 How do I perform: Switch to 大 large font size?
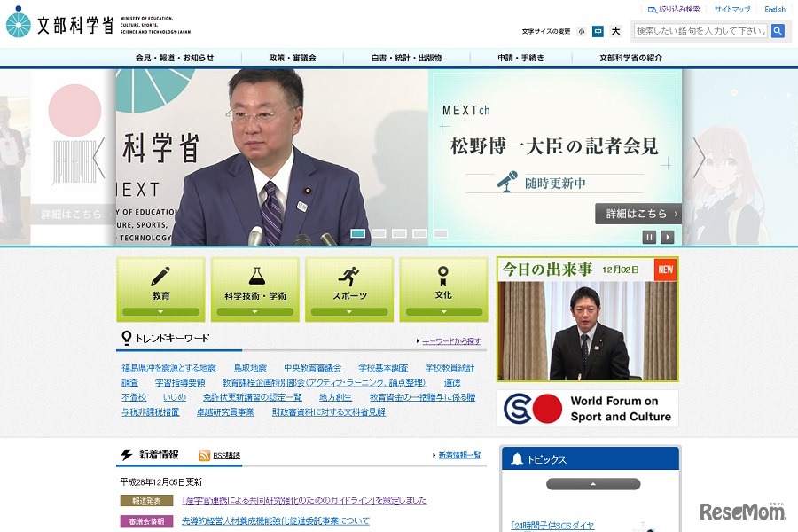coord(614,30)
